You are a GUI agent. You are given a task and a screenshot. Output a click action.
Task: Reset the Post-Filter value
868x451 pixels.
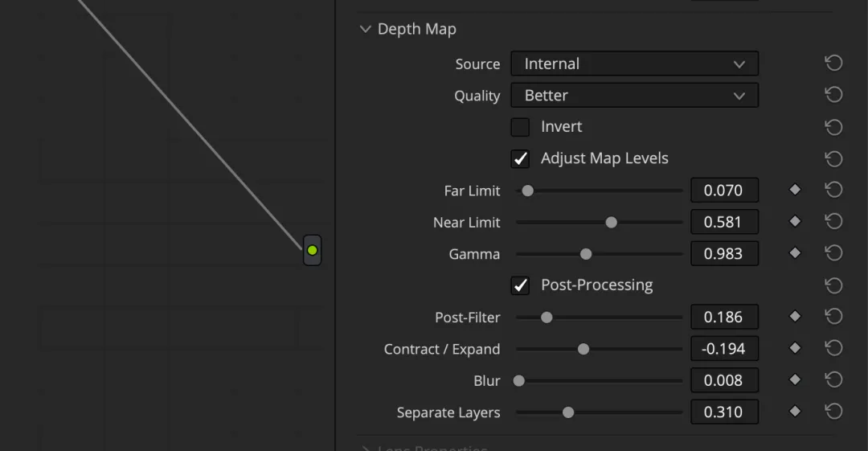point(833,317)
